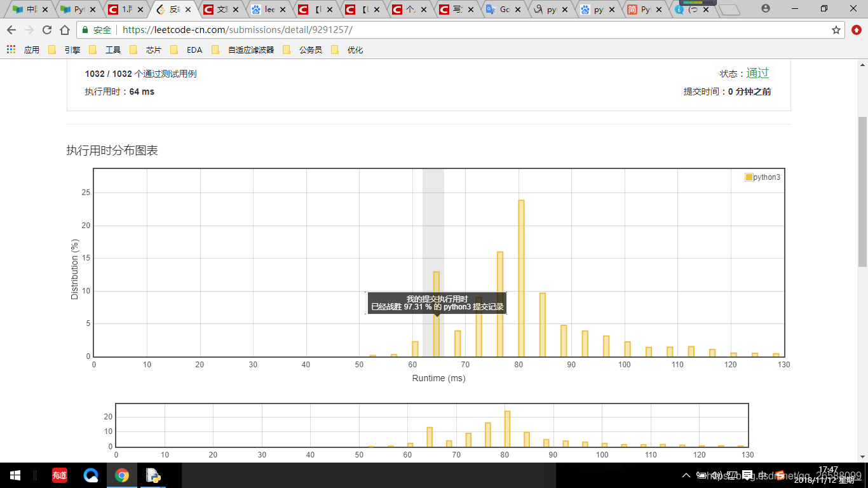868x488 pixels.
Task: Click the highlighted 64 ms bar
Action: (437, 314)
